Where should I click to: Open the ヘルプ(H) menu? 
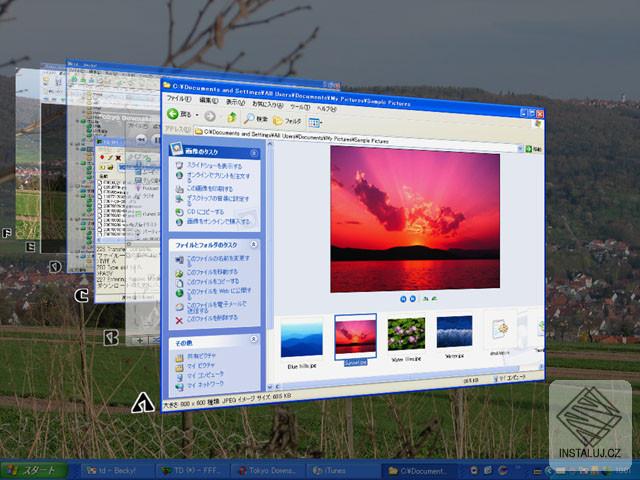coord(327,109)
